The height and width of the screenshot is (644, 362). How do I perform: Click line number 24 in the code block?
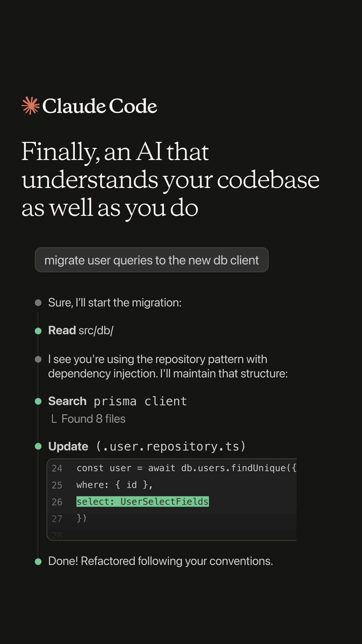(x=57, y=468)
